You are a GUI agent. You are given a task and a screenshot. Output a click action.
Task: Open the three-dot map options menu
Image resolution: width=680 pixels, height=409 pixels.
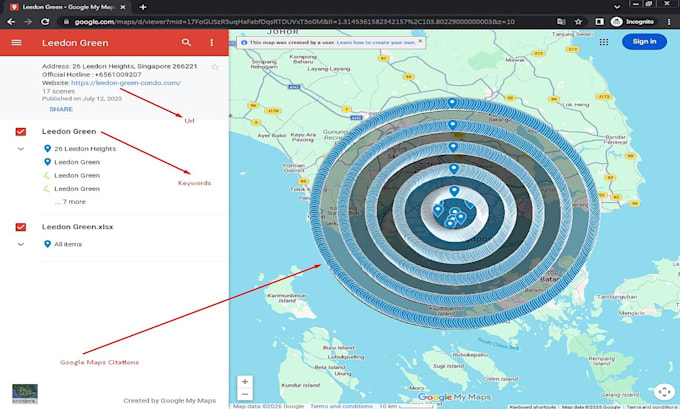(x=212, y=43)
